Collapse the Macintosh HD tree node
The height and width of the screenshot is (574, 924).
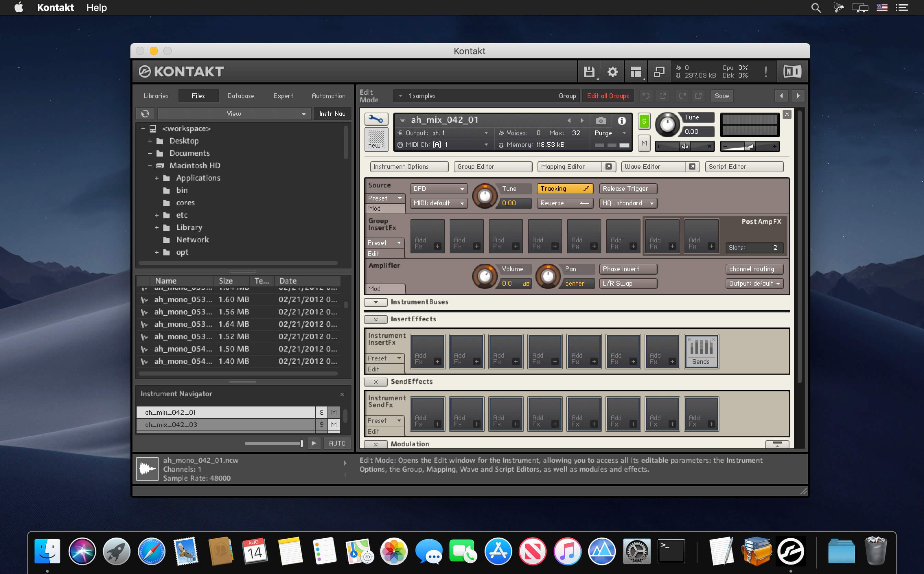click(x=150, y=166)
